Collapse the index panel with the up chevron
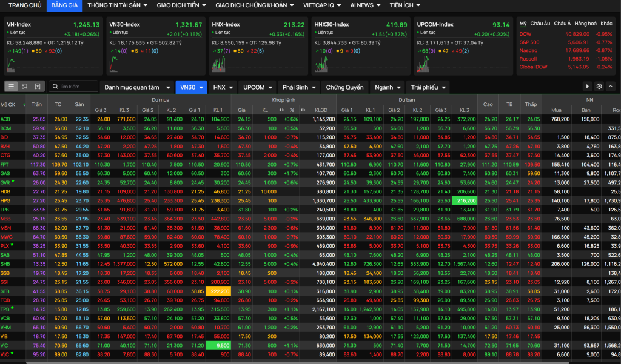This screenshot has height=364, width=621. [x=611, y=86]
